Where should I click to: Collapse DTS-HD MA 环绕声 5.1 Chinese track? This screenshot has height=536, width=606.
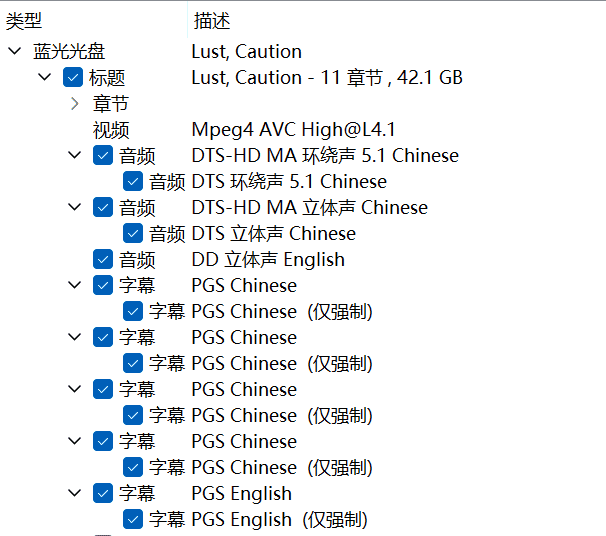[x=75, y=155]
